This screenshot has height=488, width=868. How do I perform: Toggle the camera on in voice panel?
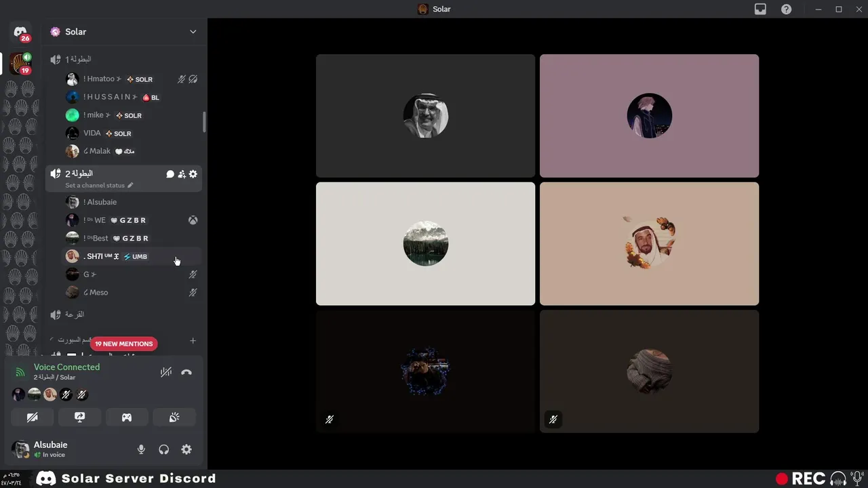pyautogui.click(x=32, y=417)
